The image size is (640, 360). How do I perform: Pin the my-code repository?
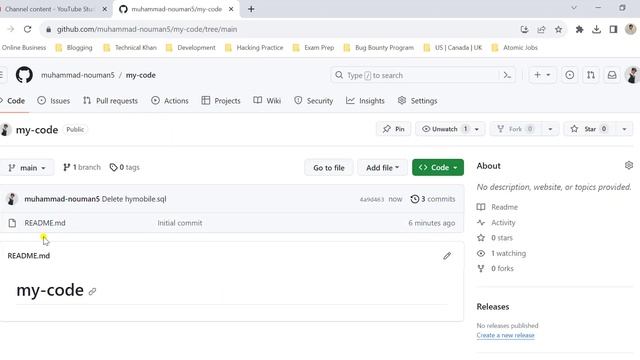(x=393, y=129)
